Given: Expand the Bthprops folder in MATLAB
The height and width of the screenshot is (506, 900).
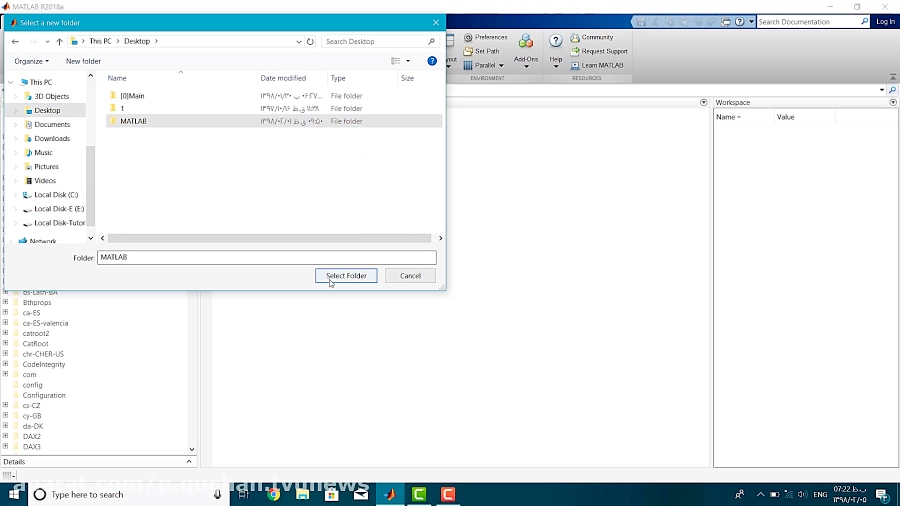Looking at the screenshot, I should point(6,302).
